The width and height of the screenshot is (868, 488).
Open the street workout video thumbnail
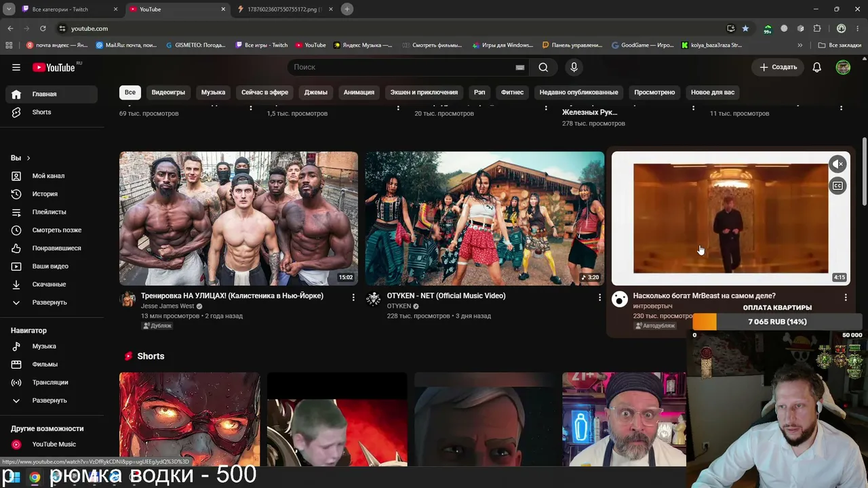(239, 218)
